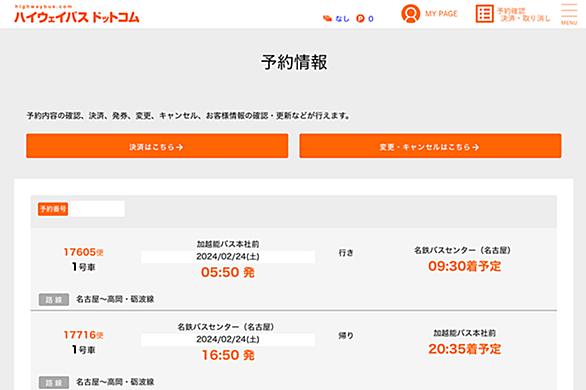Screen dimensions: 586x390
Task: Click the car icon next to なし
Action: 327,18
